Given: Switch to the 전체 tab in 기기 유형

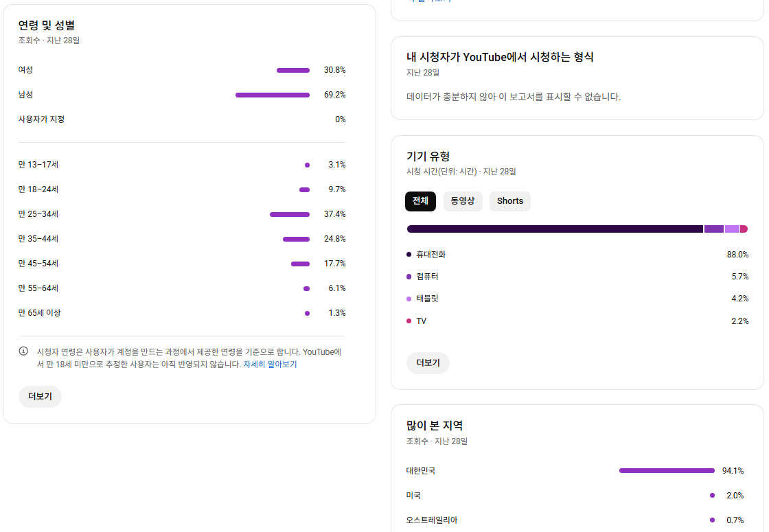Looking at the screenshot, I should [420, 201].
